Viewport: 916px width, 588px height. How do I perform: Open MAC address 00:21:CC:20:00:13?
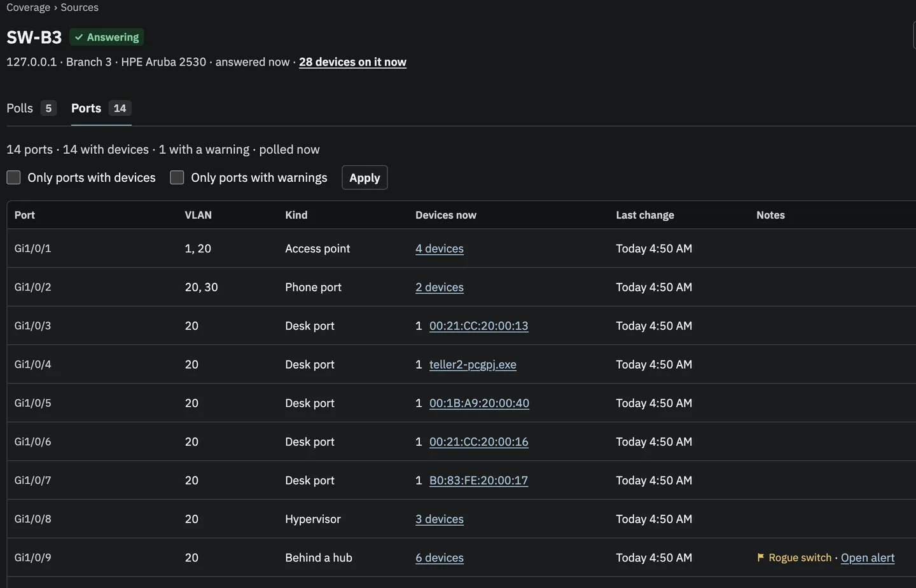click(479, 325)
